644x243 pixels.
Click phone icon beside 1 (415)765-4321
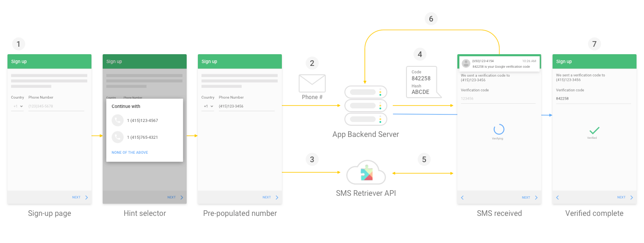(118, 137)
